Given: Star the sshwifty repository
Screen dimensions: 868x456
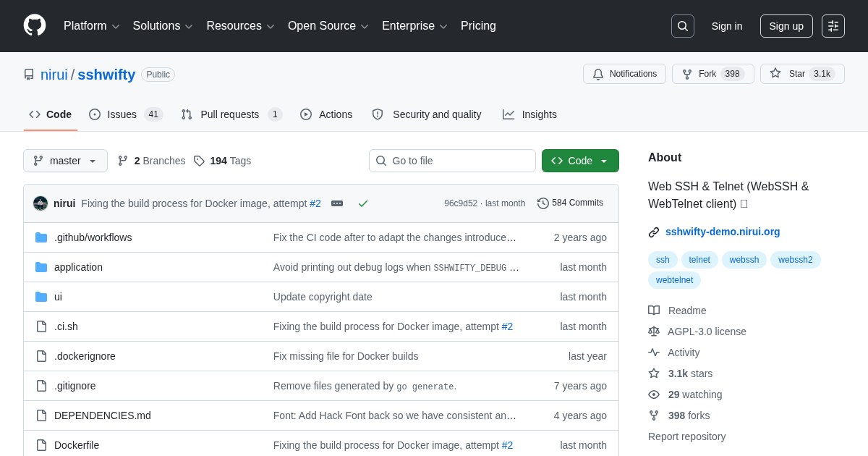Looking at the screenshot, I should click(x=802, y=74).
